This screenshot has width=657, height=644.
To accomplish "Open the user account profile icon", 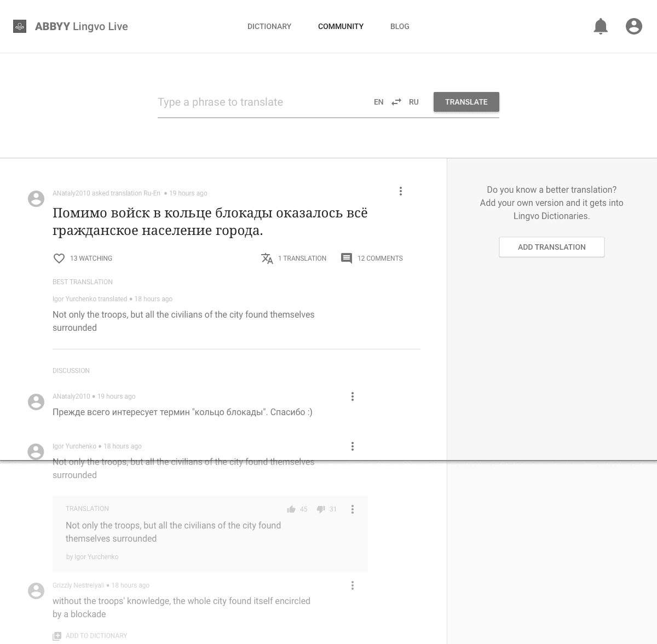I will pos(634,26).
